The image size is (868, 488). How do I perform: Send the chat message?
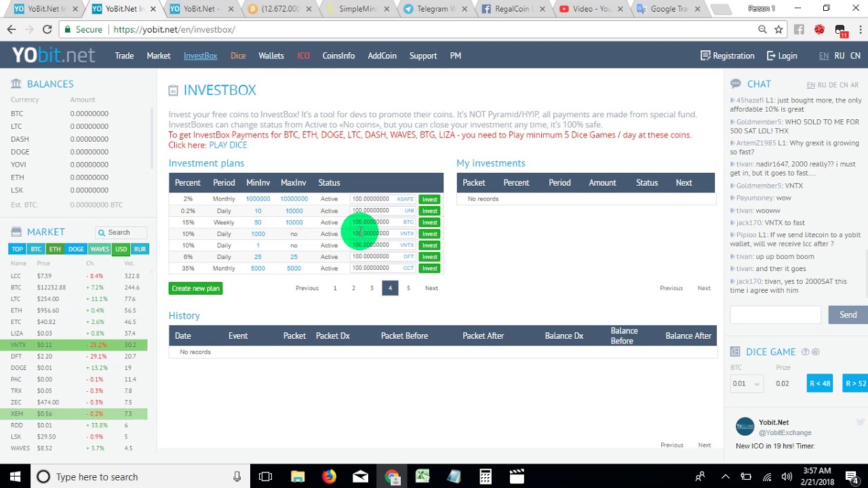click(848, 314)
